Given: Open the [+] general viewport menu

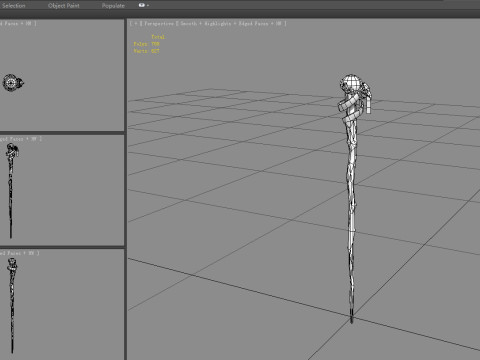Looking at the screenshot, I should click(136, 23).
